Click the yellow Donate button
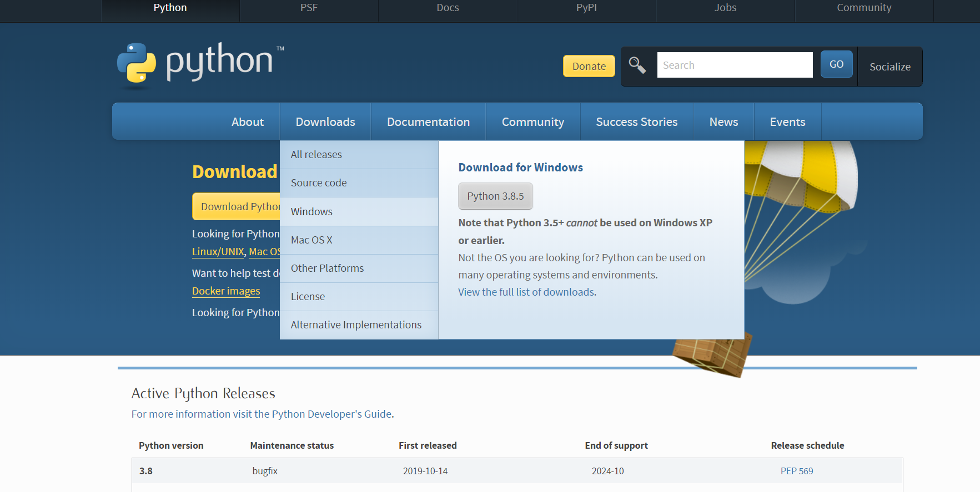This screenshot has width=980, height=492. click(589, 66)
